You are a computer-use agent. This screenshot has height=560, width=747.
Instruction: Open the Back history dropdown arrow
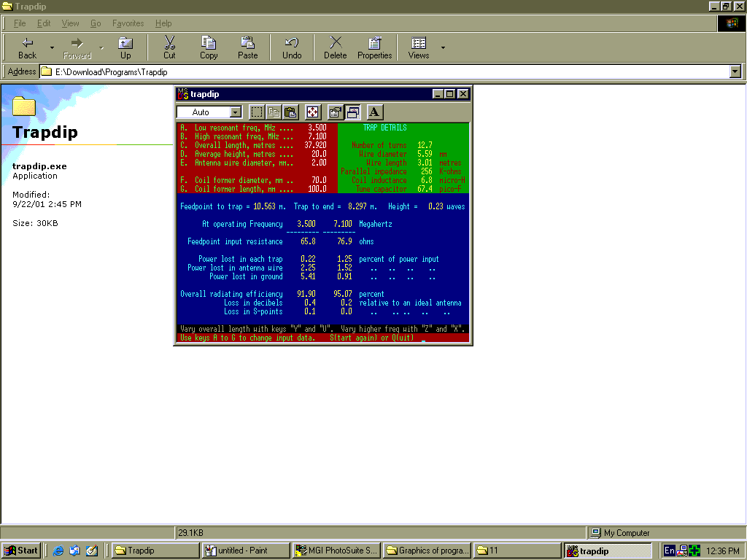[x=52, y=48]
